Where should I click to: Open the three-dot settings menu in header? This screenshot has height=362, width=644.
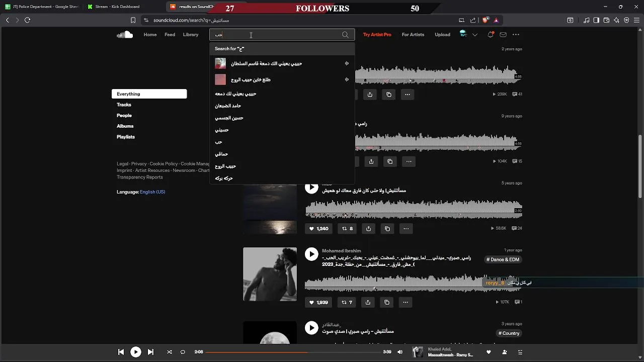516,35
